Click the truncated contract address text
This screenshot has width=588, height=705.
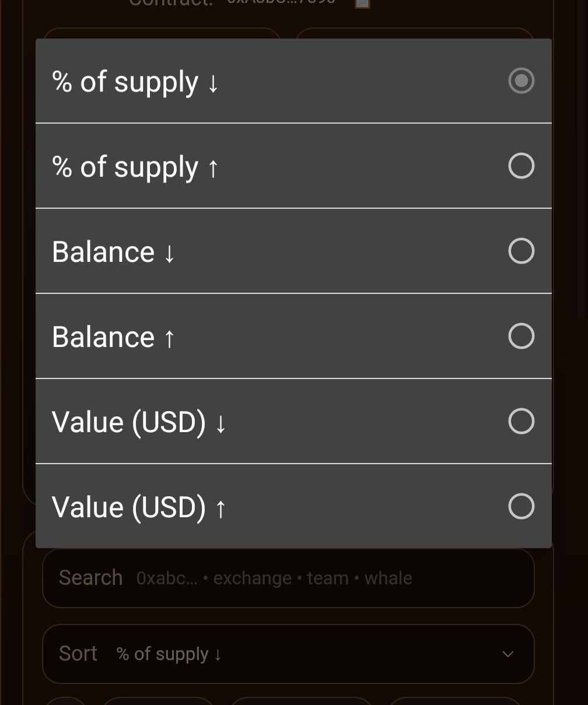click(281, 2)
